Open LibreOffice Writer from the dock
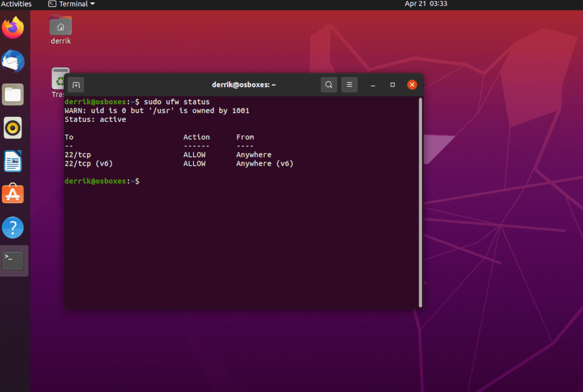This screenshot has width=583, height=392. coord(13,161)
